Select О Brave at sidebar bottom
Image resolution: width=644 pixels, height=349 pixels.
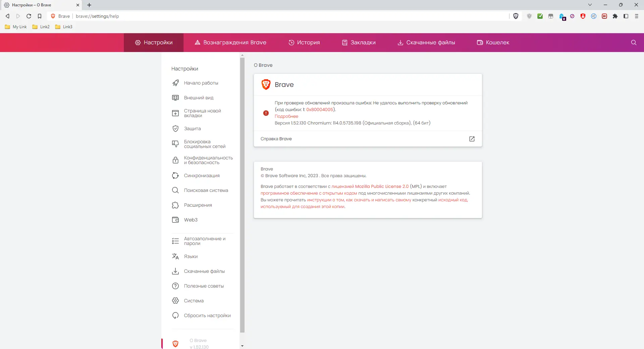pyautogui.click(x=199, y=343)
